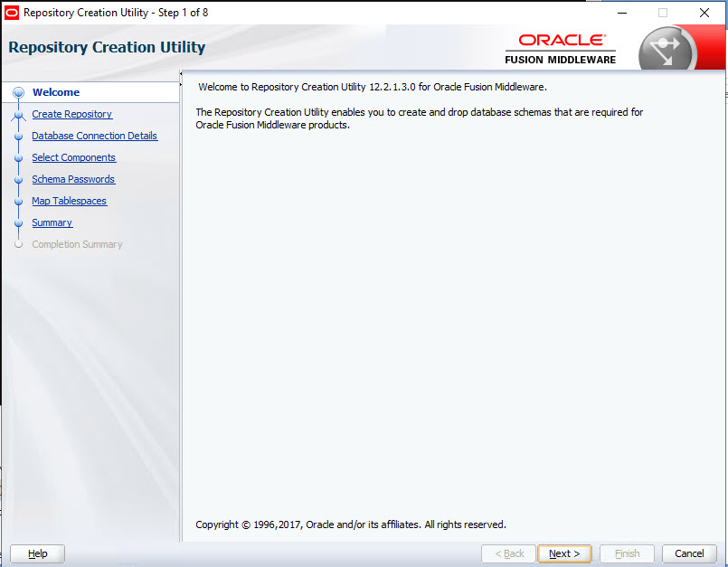Go to the Create Repository step
Image resolution: width=728 pixels, height=567 pixels.
(x=72, y=114)
